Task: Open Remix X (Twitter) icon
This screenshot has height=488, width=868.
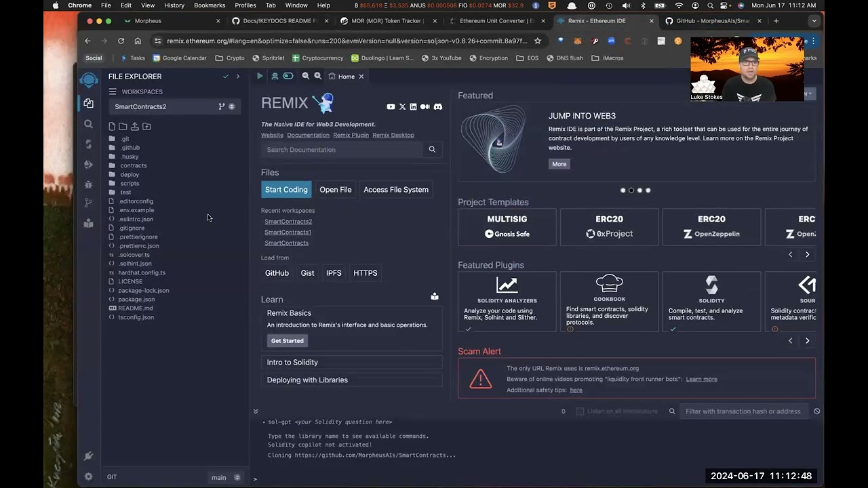Action: pos(402,106)
